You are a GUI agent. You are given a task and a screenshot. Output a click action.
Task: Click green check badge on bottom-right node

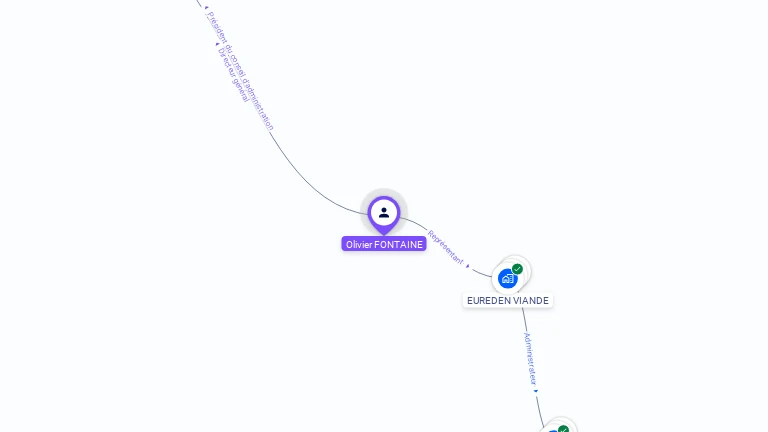point(563,429)
